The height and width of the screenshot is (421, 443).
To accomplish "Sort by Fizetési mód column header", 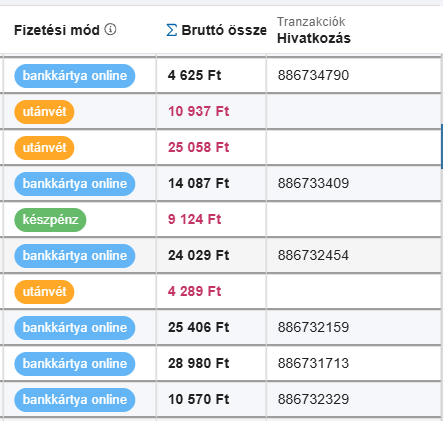I will click(x=57, y=30).
